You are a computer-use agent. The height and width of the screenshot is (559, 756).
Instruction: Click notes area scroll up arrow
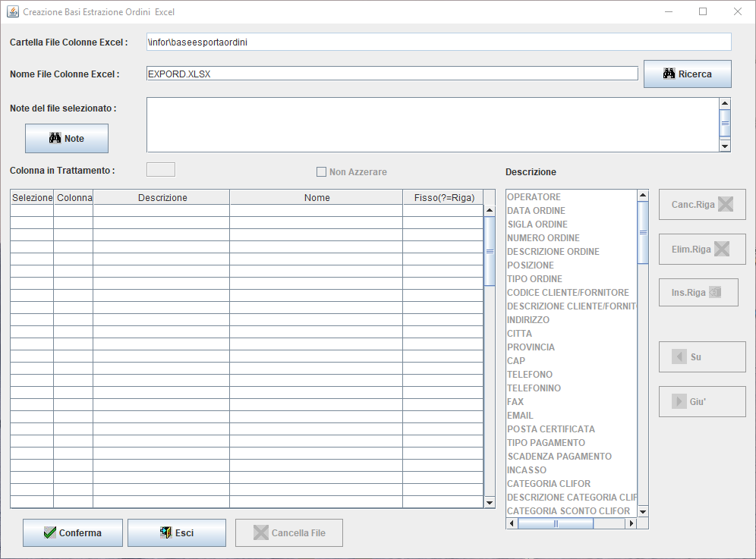(725, 104)
